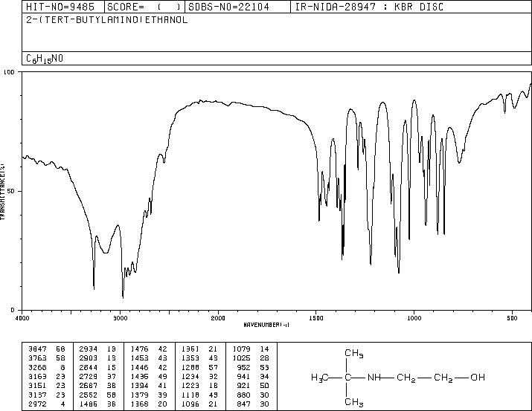Click the 3000 wavenumber axis label
Screen dimensions: 532x411
pos(120,318)
